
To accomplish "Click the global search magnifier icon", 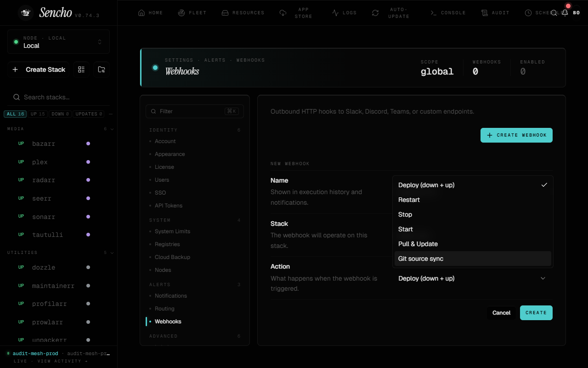I will coord(554,13).
